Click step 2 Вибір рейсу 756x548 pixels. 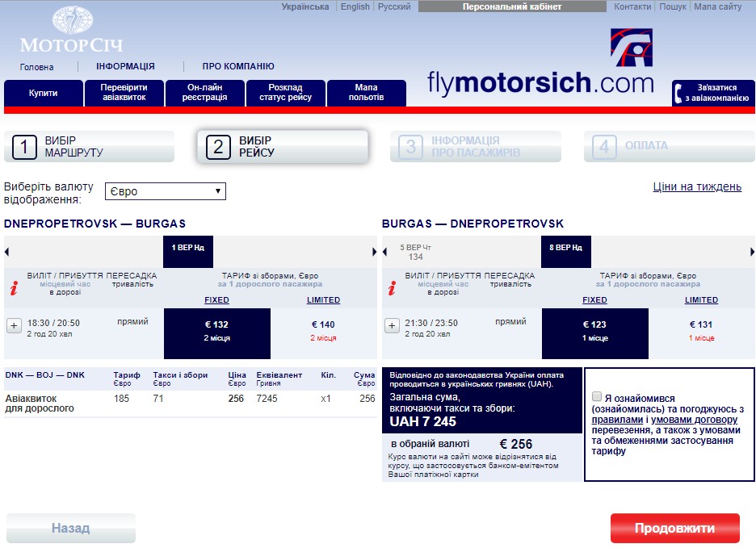[x=283, y=147]
